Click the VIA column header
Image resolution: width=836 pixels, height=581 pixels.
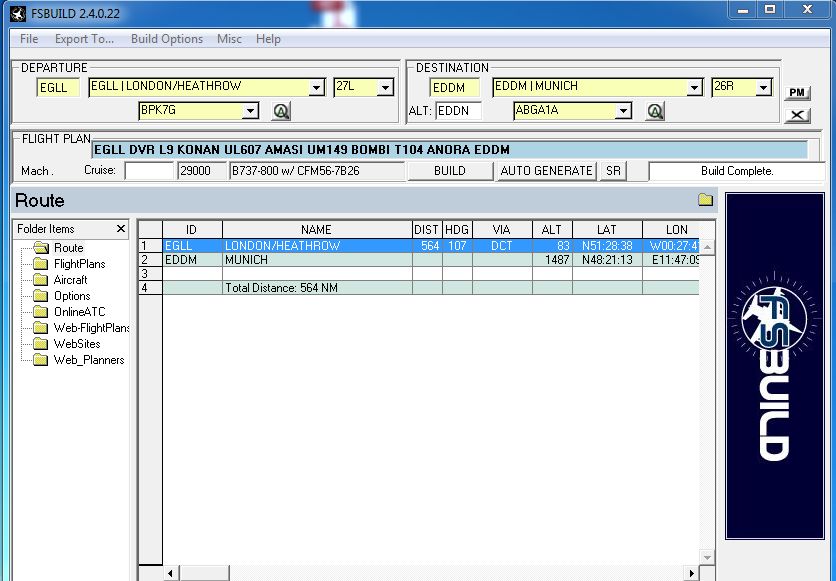pyautogui.click(x=502, y=230)
